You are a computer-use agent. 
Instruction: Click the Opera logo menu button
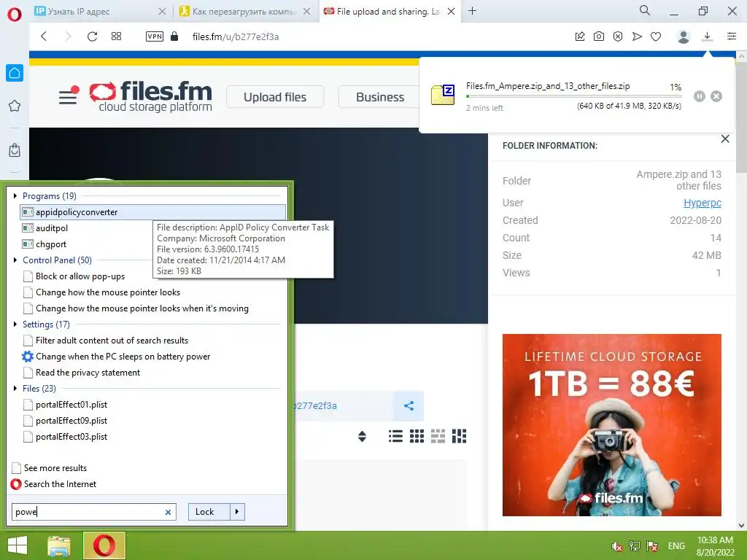point(15,15)
